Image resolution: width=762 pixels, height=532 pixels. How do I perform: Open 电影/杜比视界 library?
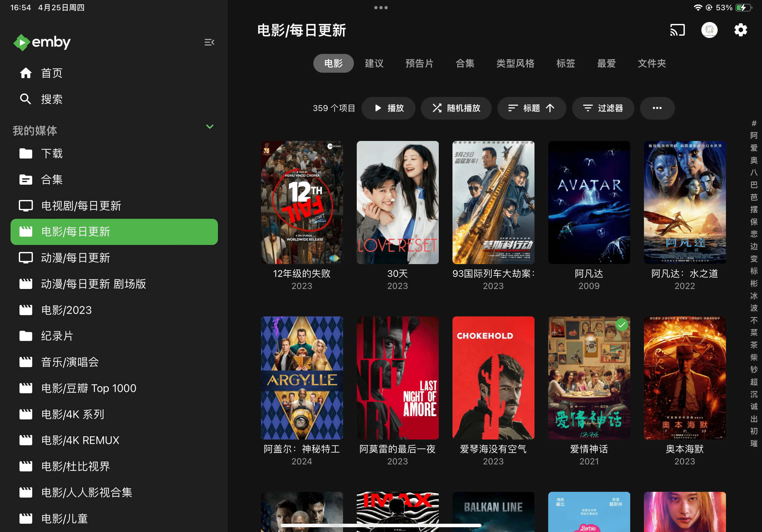point(114,466)
